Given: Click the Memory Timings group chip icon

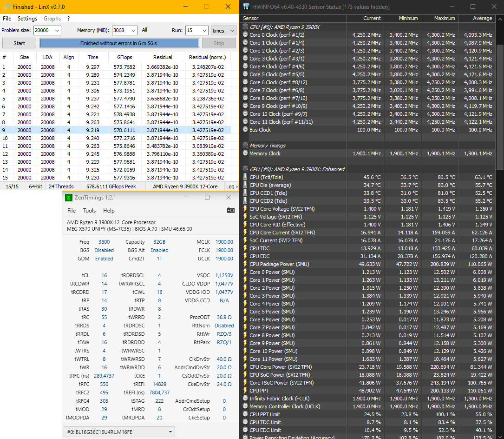Looking at the screenshot, I should [245, 146].
